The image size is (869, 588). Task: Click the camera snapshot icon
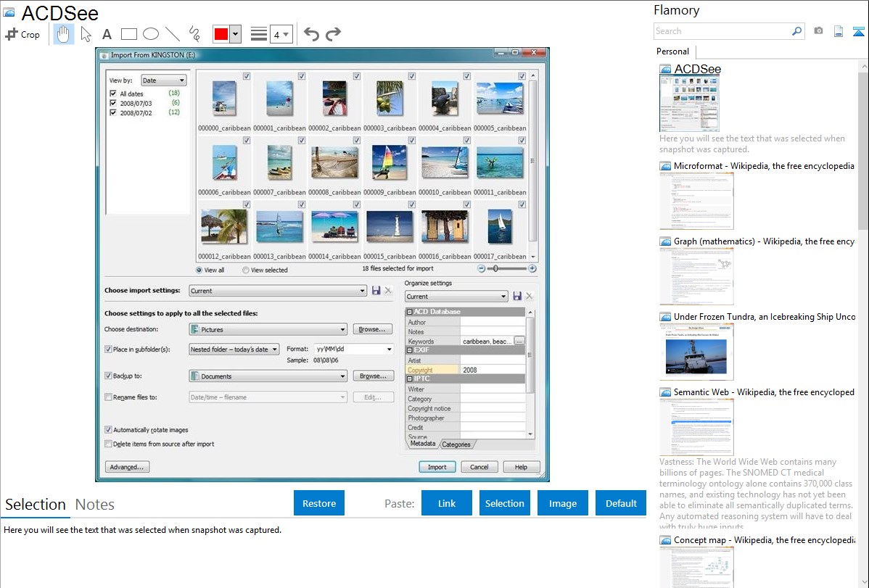coord(818,31)
